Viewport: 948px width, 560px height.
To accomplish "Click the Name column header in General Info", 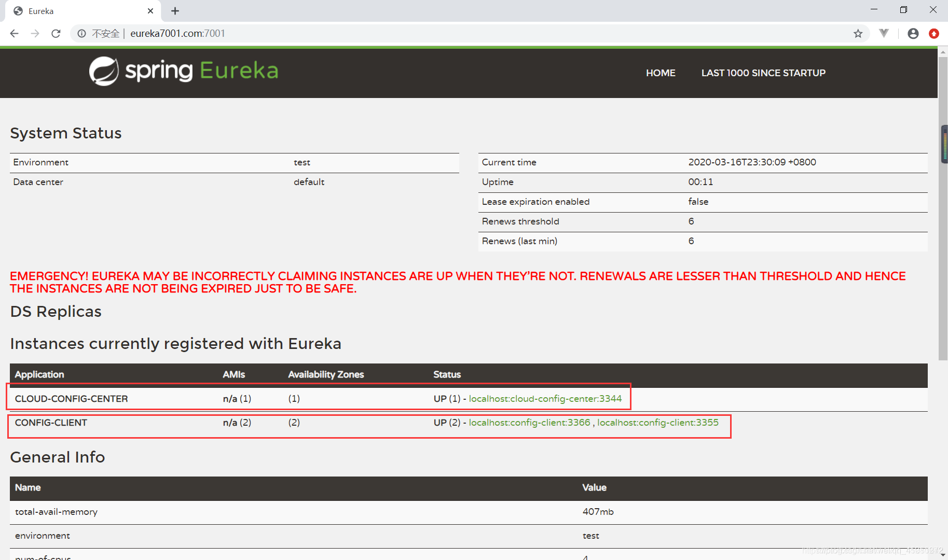I will click(28, 487).
